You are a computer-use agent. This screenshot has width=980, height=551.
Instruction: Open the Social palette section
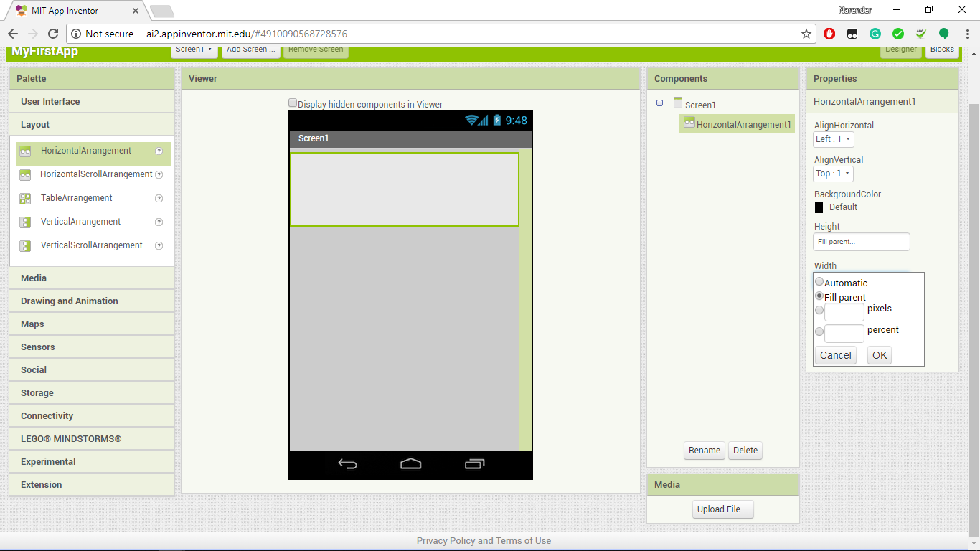pos(92,370)
